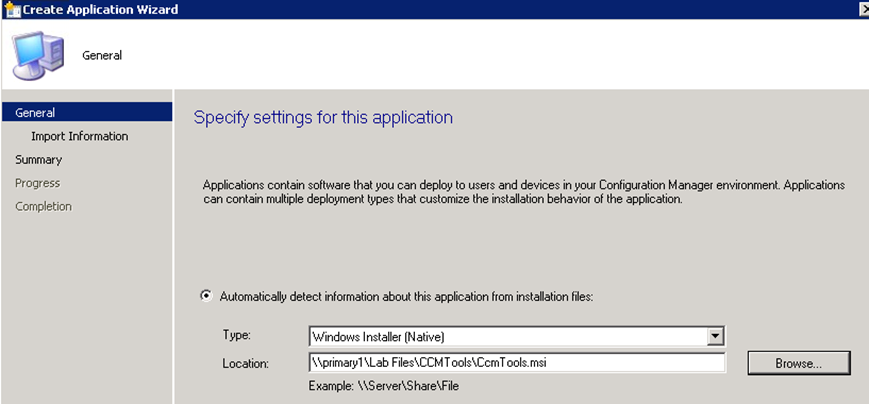Click the Create Application Wizard title text
Viewport: 869px width, 404px height.
(x=100, y=9)
